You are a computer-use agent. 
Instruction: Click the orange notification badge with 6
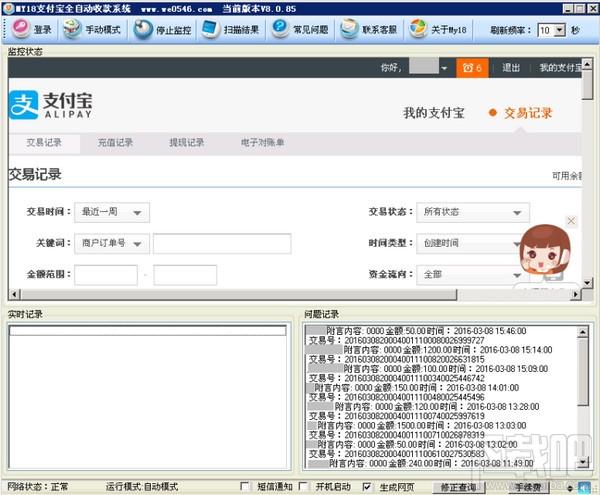[472, 68]
